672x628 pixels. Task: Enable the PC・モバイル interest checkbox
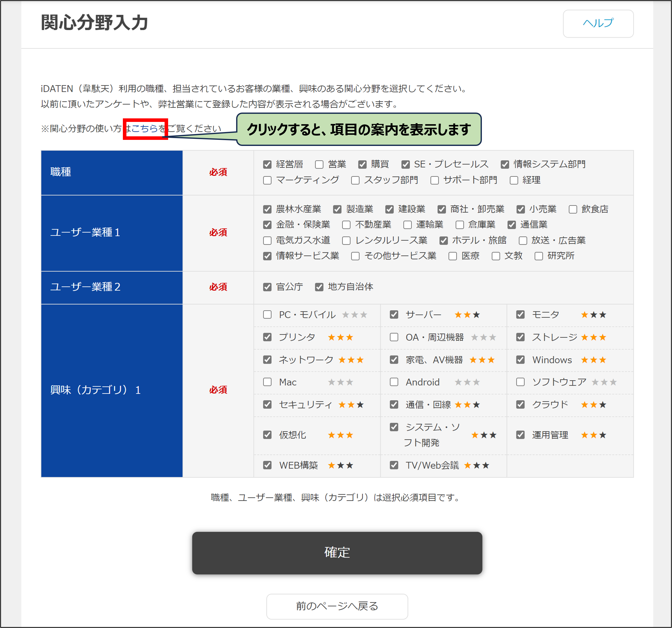[267, 315]
